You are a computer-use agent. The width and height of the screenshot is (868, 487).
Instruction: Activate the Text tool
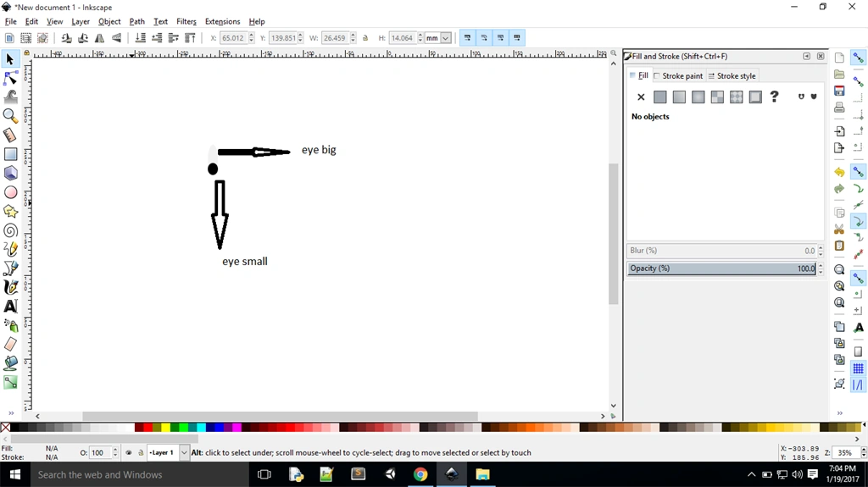click(x=10, y=306)
